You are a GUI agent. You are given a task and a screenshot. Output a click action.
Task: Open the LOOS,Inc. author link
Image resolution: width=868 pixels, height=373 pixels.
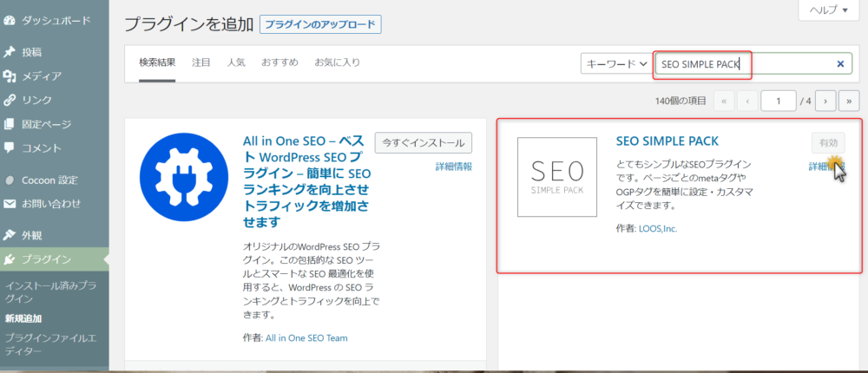click(657, 228)
